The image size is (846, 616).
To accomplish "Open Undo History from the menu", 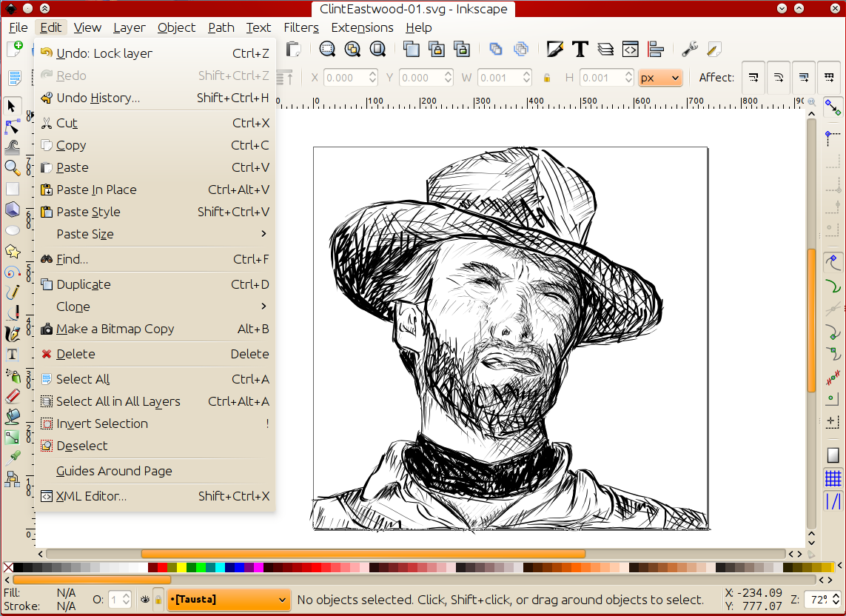I will pos(155,98).
